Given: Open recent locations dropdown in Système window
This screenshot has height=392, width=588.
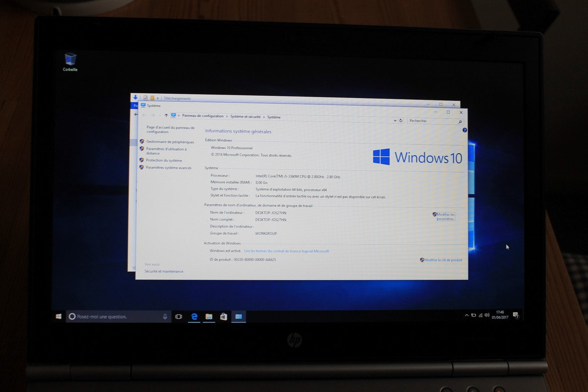Looking at the screenshot, I should point(159,116).
